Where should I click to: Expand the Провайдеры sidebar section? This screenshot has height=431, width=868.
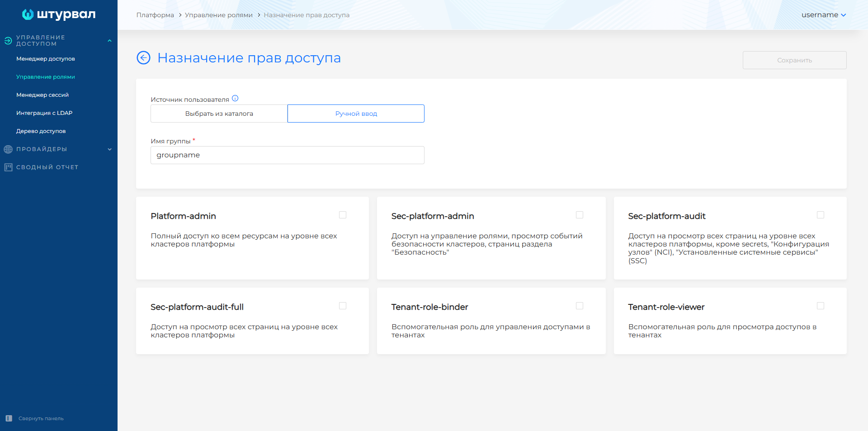(x=110, y=149)
